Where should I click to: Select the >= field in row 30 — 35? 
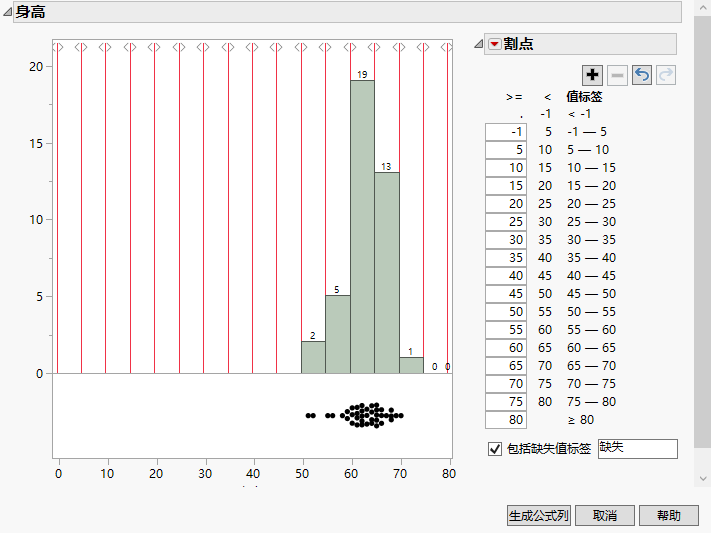click(506, 240)
